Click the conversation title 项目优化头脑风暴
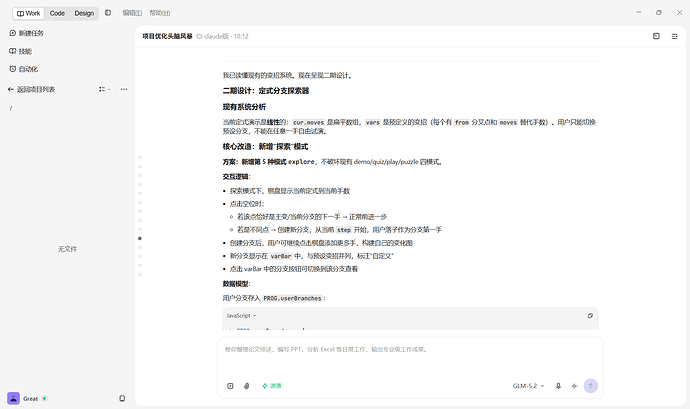The width and height of the screenshot is (690, 409). click(x=167, y=36)
